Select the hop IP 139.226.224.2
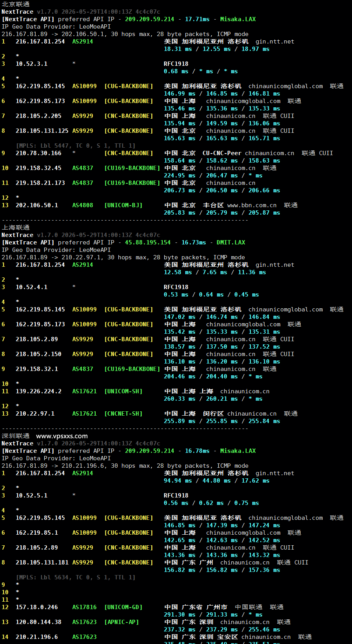352x644 pixels. [x=38, y=391]
